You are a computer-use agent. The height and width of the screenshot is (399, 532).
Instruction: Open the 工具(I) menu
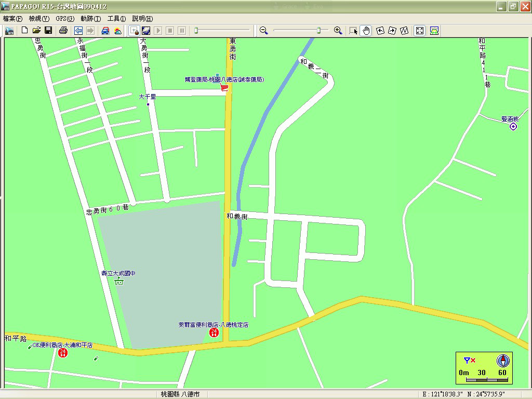[x=116, y=18]
